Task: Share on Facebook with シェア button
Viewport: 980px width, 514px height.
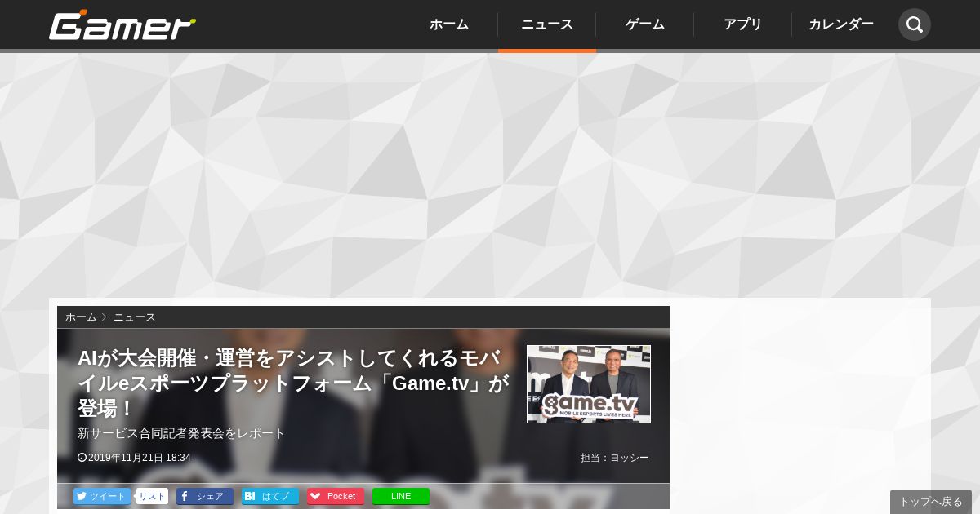Action: (x=205, y=496)
